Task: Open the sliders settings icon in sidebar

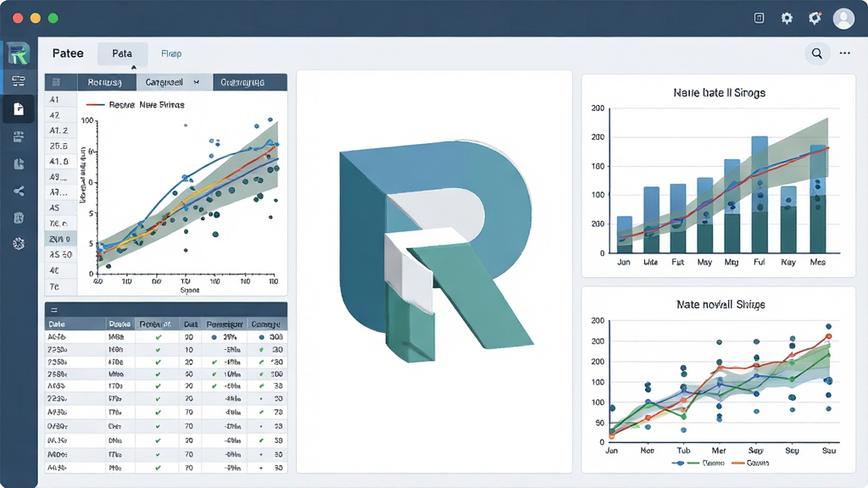Action: click(x=19, y=81)
